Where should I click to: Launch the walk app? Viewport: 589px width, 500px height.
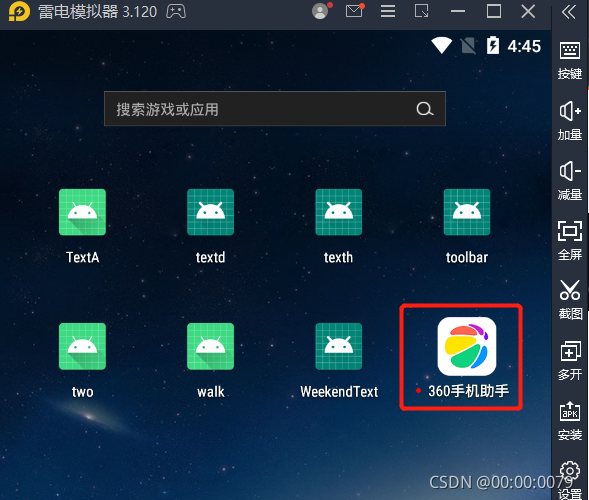(x=210, y=346)
